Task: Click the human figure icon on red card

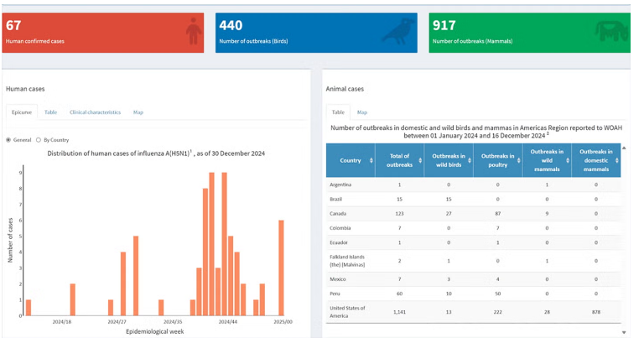Action: 194,32
